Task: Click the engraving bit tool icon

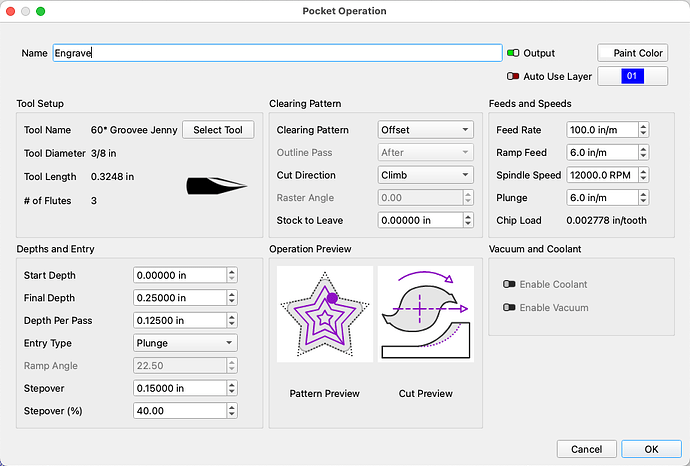Action: 217,186
